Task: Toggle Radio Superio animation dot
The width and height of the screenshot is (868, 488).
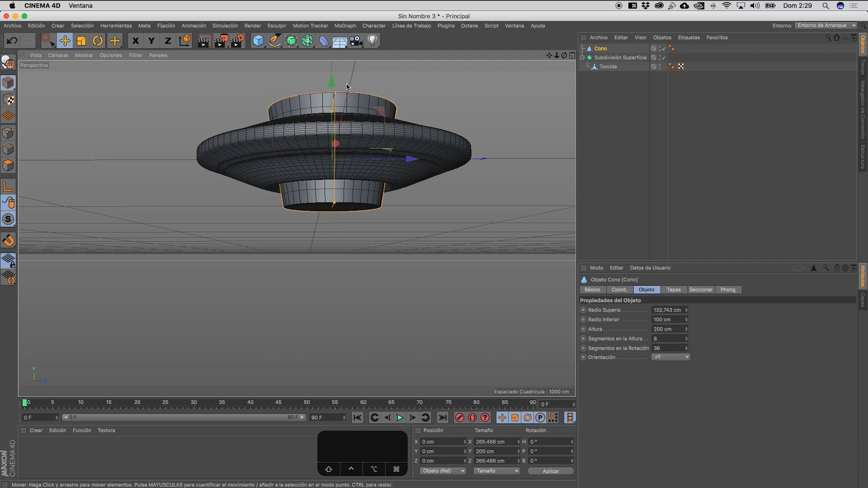Action: pyautogui.click(x=583, y=310)
